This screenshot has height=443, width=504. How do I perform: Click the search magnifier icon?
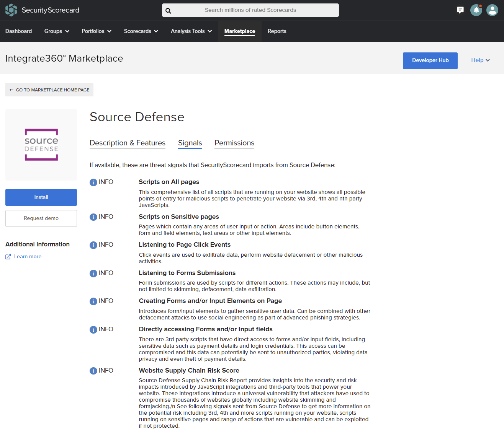[x=169, y=10]
